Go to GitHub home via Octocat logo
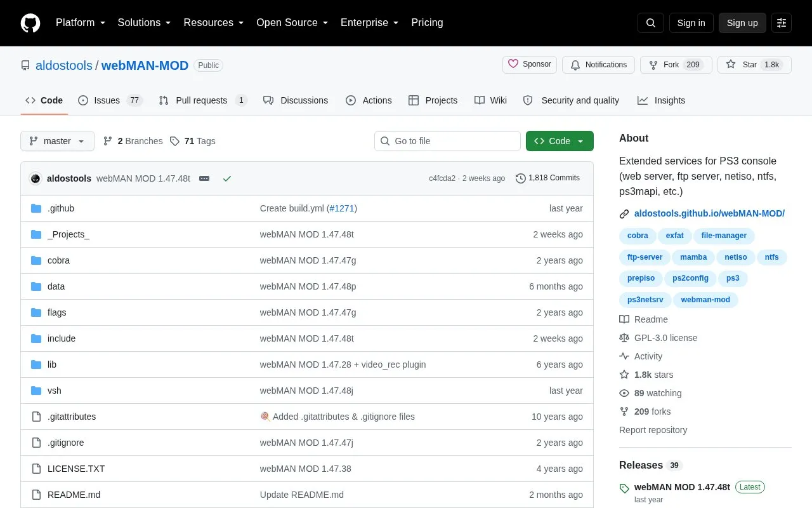The height and width of the screenshot is (508, 812). (30, 23)
